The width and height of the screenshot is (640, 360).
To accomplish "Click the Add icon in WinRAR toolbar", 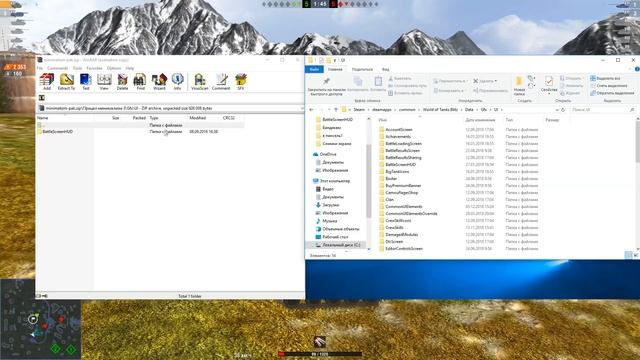I will pyautogui.click(x=47, y=82).
